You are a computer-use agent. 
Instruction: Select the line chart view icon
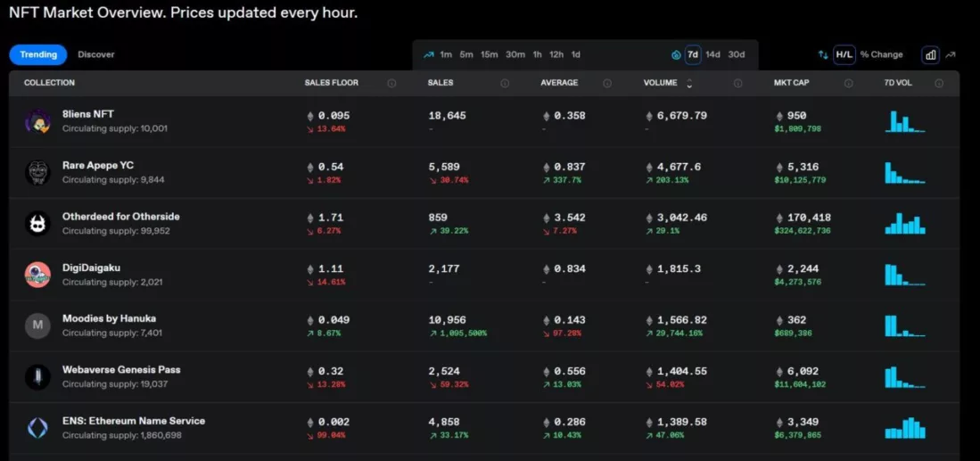pos(951,55)
